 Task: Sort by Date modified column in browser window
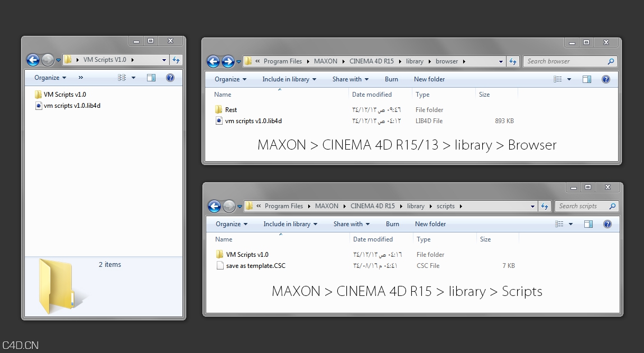pyautogui.click(x=372, y=95)
